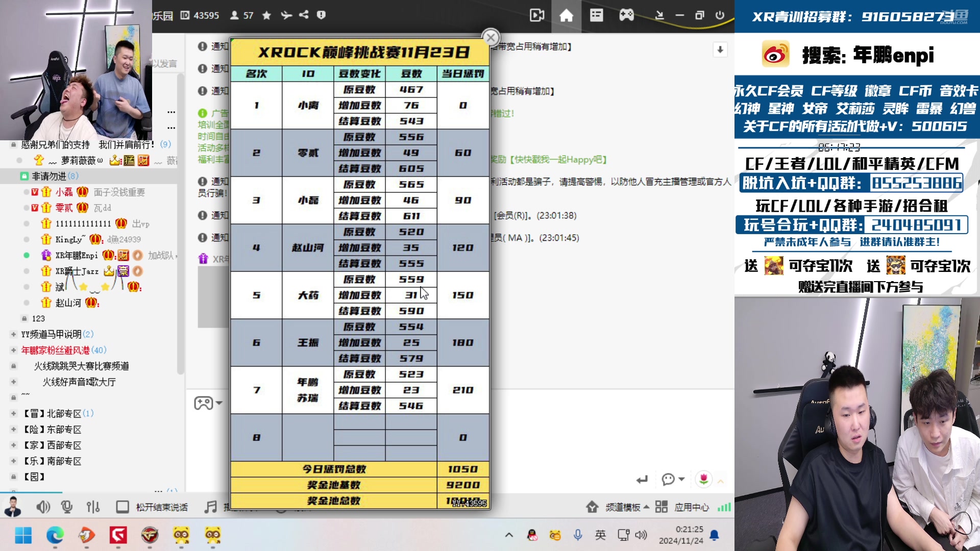Open the chat bubble options dropdown
Image resolution: width=980 pixels, height=551 pixels.
pyautogui.click(x=673, y=479)
